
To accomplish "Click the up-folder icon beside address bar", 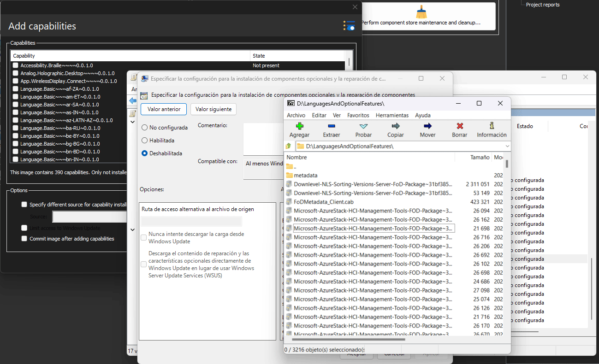I will pos(289,146).
